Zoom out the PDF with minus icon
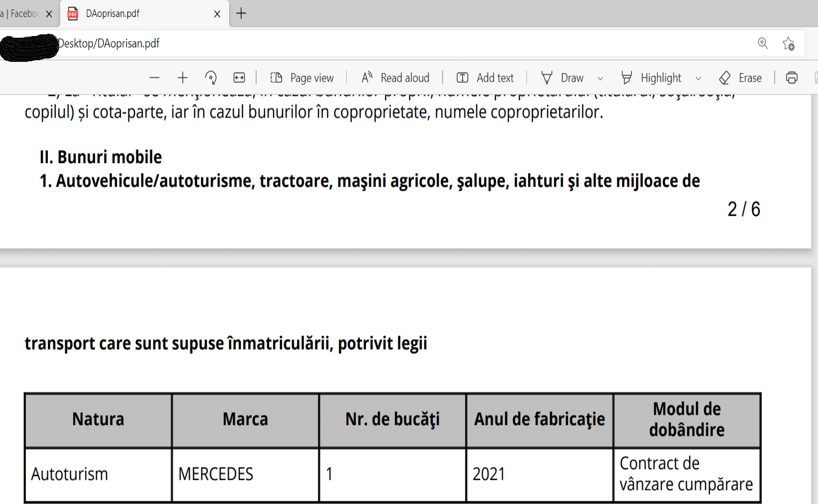 pos(155,78)
